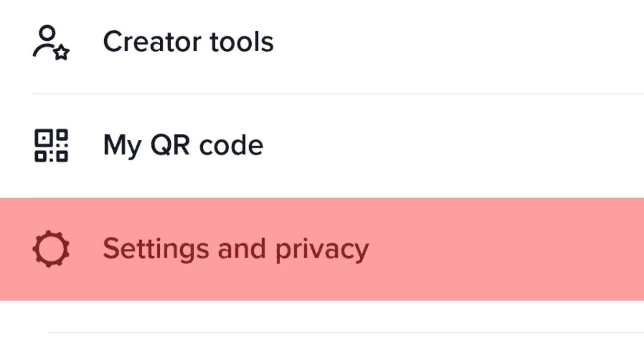Hit the square QR glyph beside My QR code
Viewport: 644px width, 337px height.
(x=51, y=146)
